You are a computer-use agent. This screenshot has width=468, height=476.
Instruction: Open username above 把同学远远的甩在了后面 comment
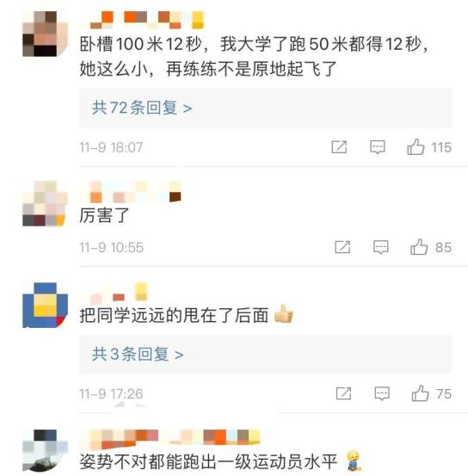(119, 293)
